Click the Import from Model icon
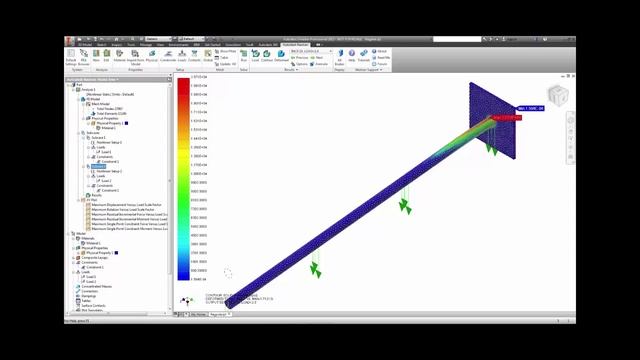The height and width of the screenshot is (360, 640). point(135,57)
